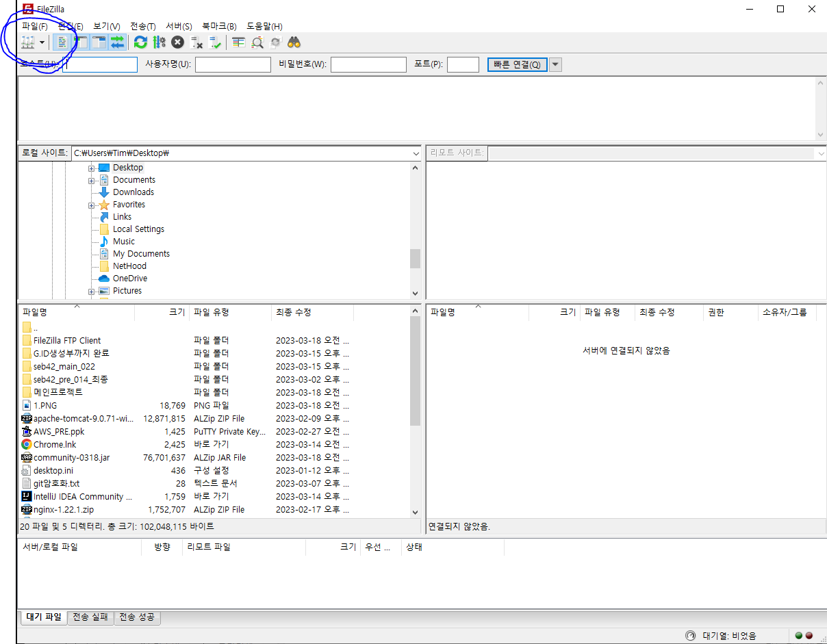
Task: Cancel the current operation
Action: click(x=177, y=42)
